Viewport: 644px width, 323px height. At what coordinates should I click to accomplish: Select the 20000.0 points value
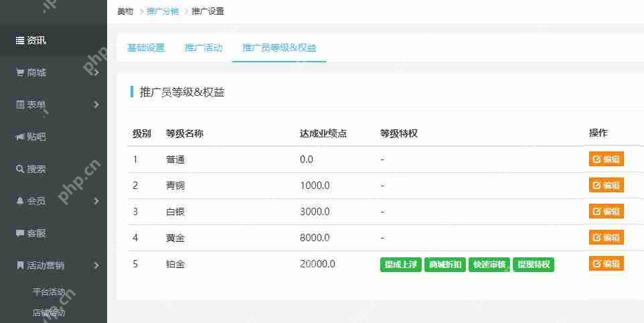point(317,264)
